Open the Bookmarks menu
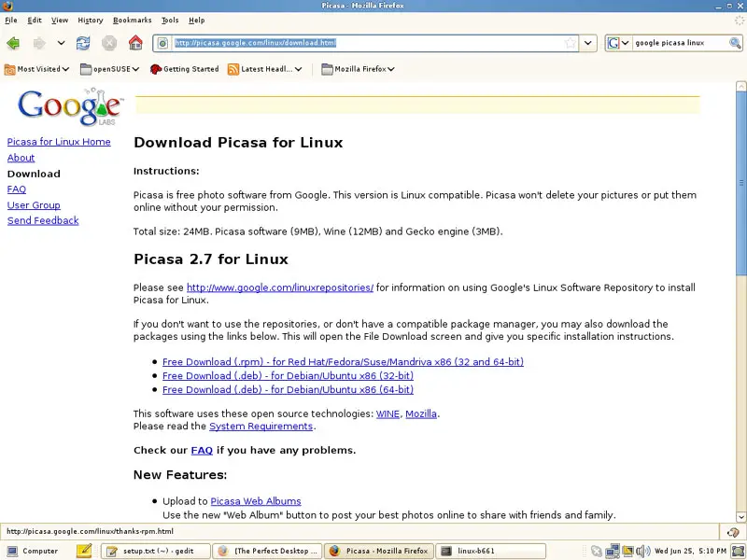Image resolution: width=747 pixels, height=560 pixels. click(132, 20)
